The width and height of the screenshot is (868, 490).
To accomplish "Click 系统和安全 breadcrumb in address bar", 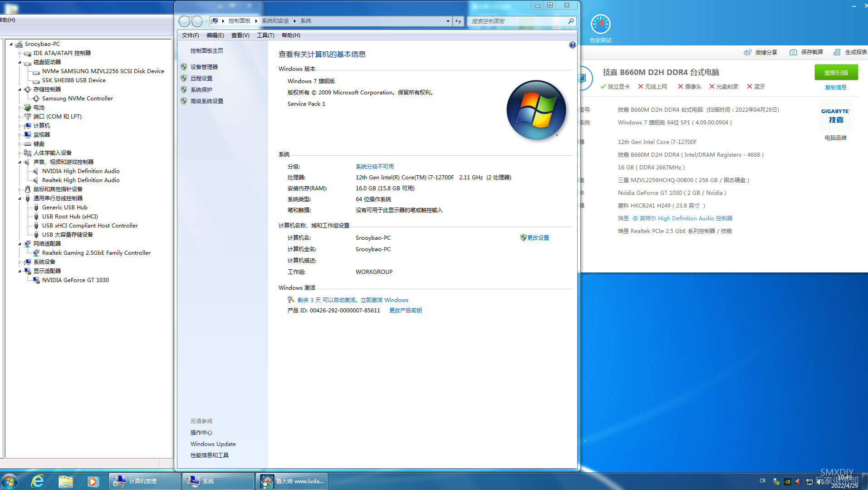I will click(275, 21).
